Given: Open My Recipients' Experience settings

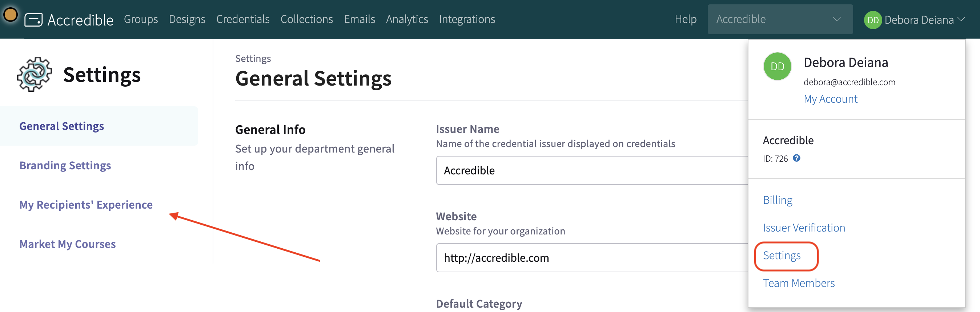Looking at the screenshot, I should (x=86, y=205).
